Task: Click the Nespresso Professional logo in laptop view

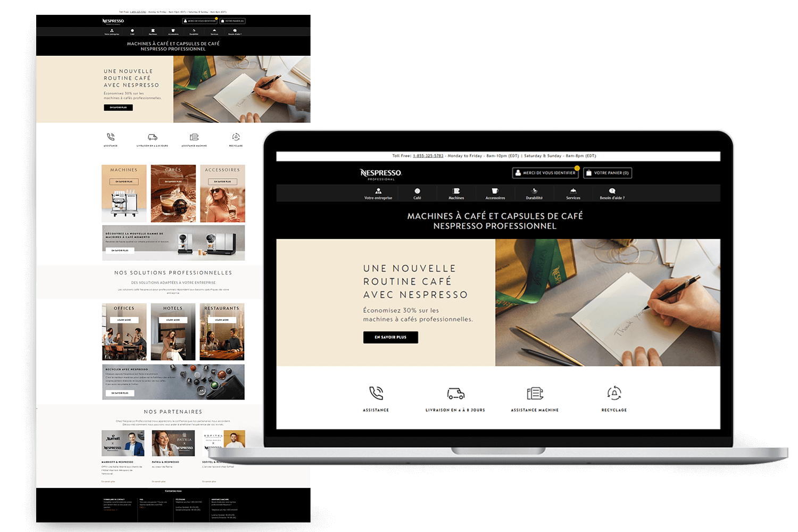Action: click(381, 174)
